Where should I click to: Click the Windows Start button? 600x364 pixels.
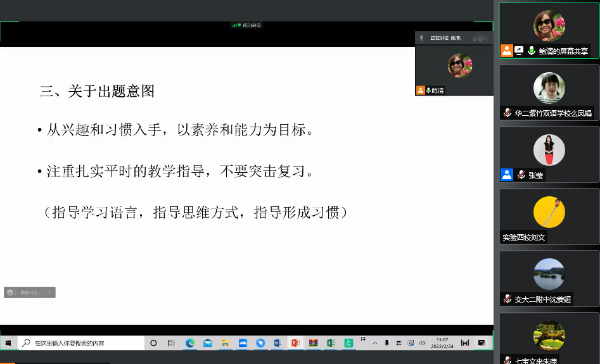pyautogui.click(x=8, y=343)
